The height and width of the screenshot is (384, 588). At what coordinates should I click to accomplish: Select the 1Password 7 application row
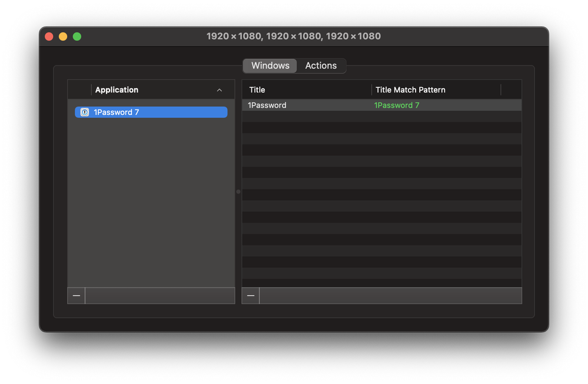(x=151, y=112)
